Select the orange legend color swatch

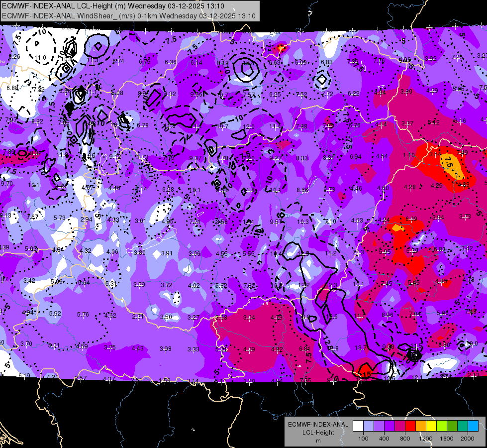[x=421, y=426]
